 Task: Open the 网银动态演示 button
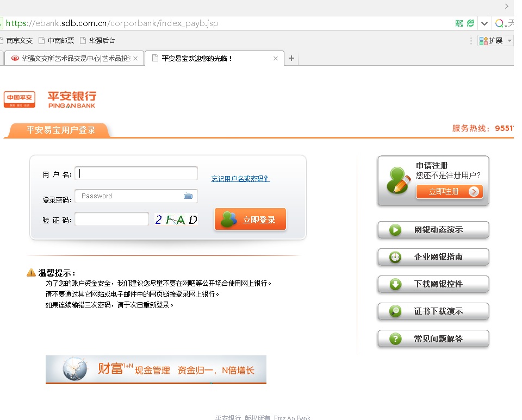click(x=433, y=230)
